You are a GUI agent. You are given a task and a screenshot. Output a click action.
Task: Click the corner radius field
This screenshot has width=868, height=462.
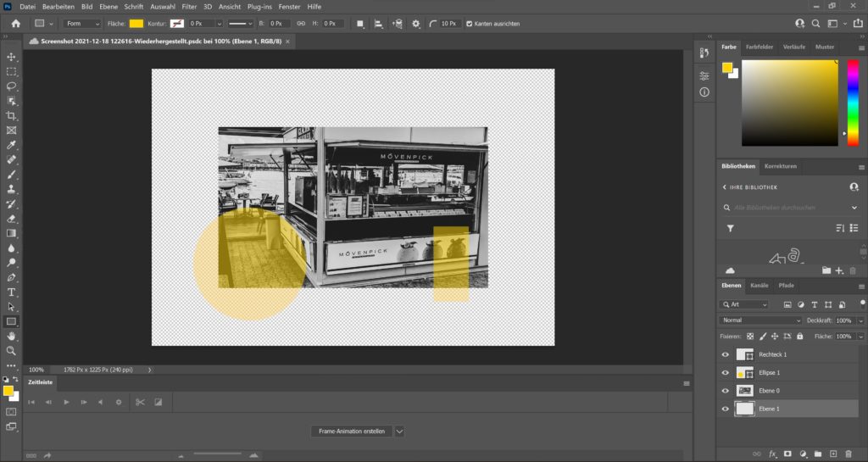pyautogui.click(x=449, y=24)
